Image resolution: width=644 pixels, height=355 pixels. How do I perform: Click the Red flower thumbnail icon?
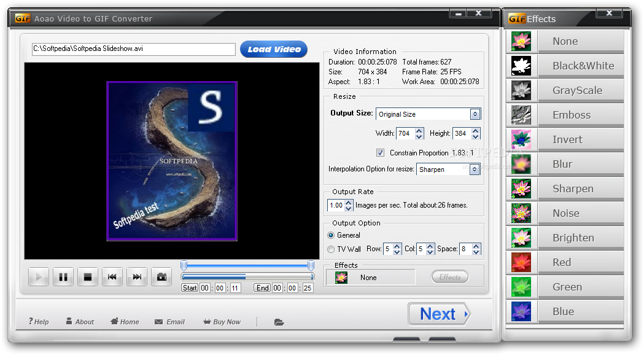click(521, 262)
